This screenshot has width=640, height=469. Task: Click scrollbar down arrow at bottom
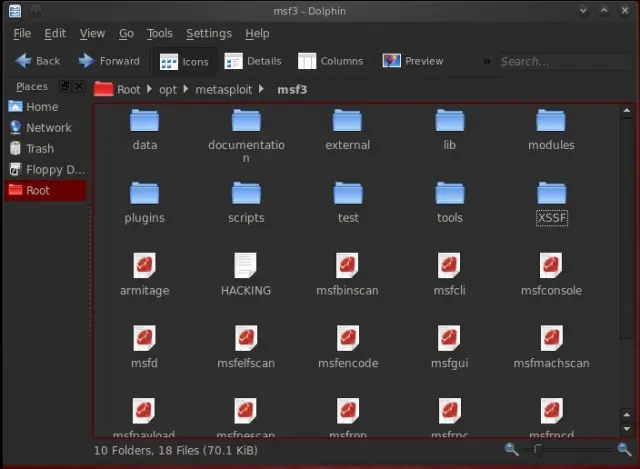tap(627, 429)
